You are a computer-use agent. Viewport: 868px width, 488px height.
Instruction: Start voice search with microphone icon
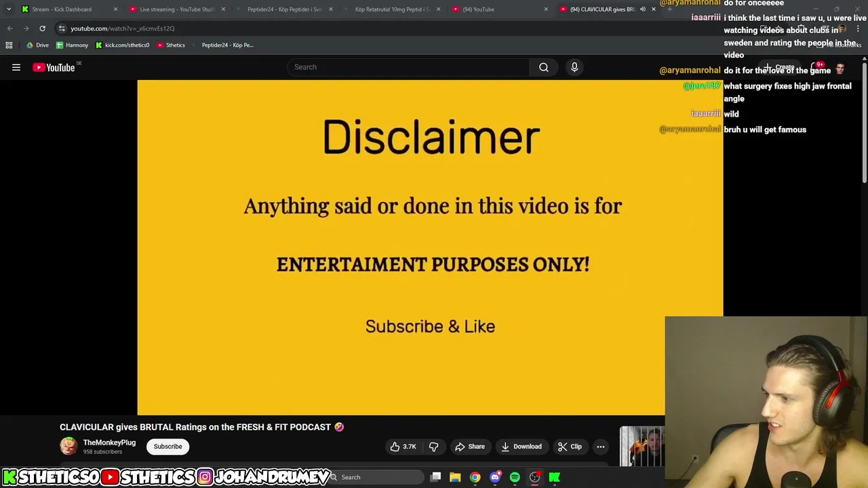574,67
